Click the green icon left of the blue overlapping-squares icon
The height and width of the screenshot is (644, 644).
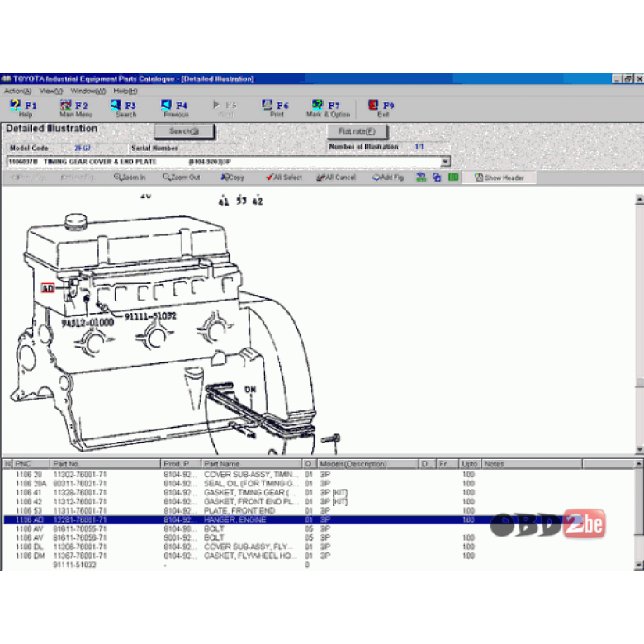pos(421,178)
